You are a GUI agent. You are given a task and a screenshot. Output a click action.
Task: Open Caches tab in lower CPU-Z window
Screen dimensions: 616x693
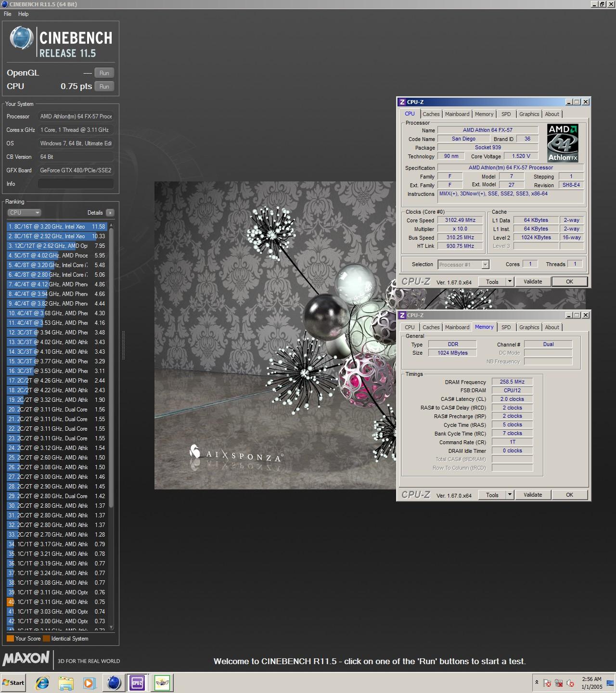[431, 327]
